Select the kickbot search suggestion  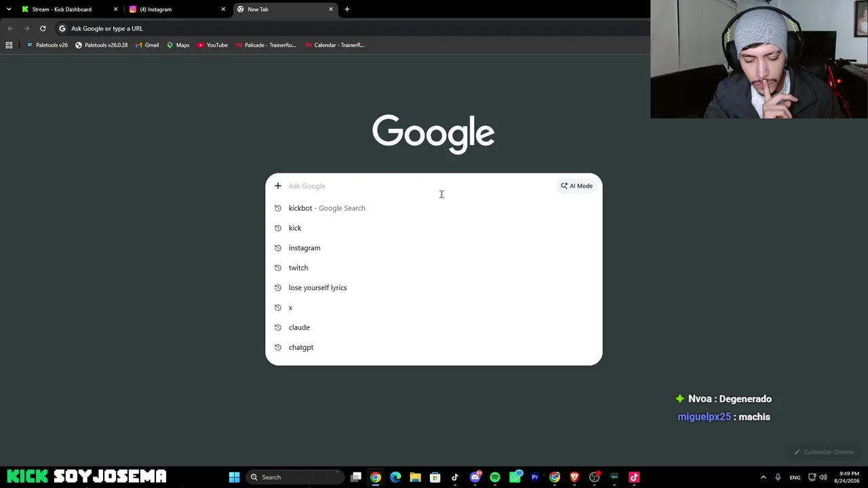pyautogui.click(x=433, y=208)
